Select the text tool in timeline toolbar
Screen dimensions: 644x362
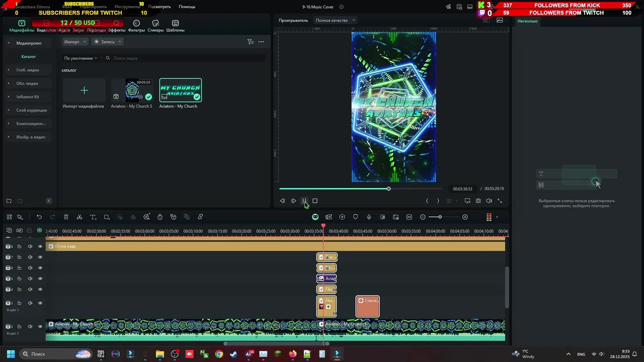click(x=93, y=217)
